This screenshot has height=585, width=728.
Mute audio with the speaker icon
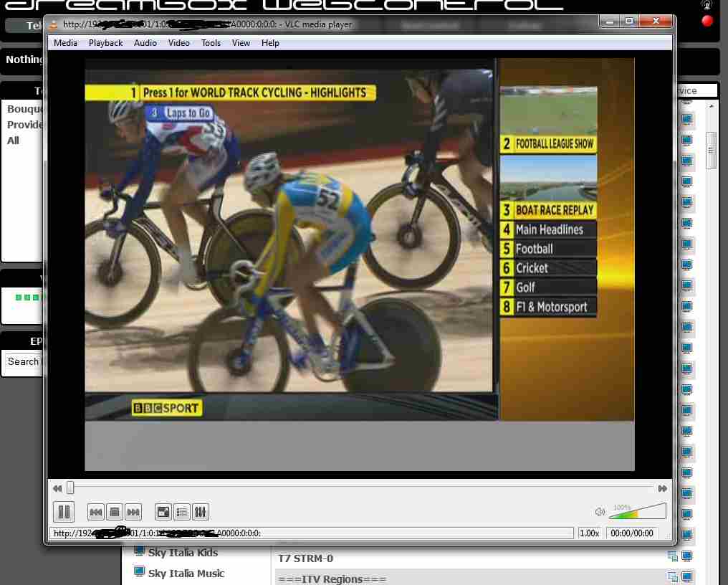600,512
